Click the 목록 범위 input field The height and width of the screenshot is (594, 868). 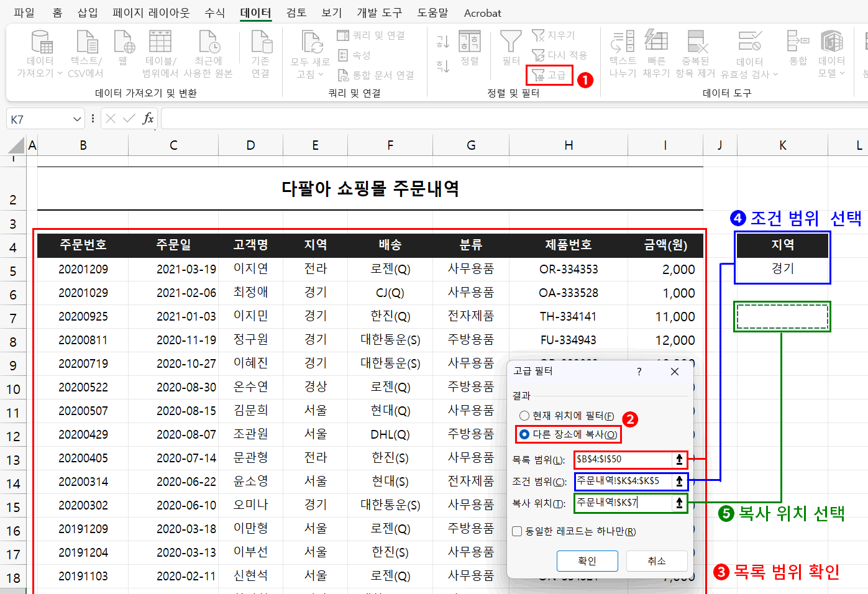point(624,459)
